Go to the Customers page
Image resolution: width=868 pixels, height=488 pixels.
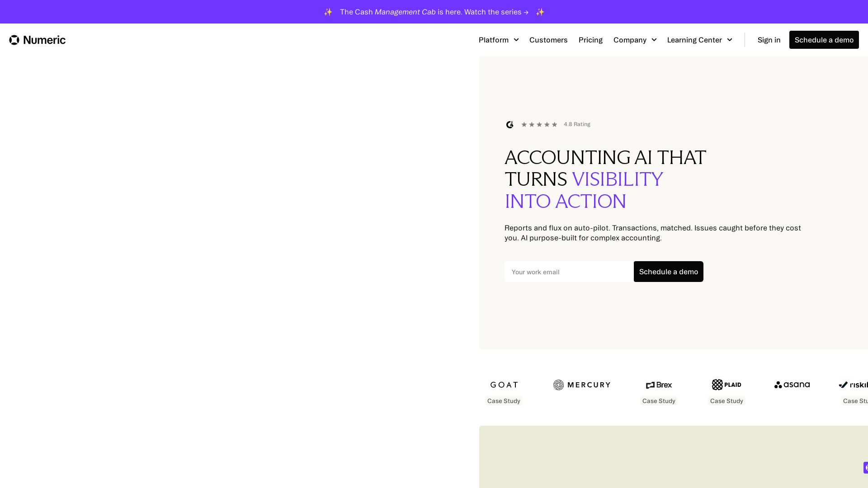(548, 40)
